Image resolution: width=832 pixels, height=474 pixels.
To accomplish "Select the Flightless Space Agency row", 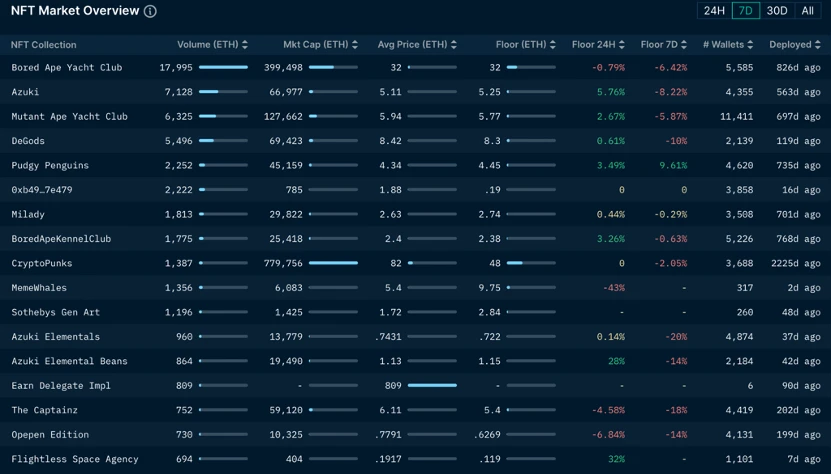I will [x=75, y=459].
